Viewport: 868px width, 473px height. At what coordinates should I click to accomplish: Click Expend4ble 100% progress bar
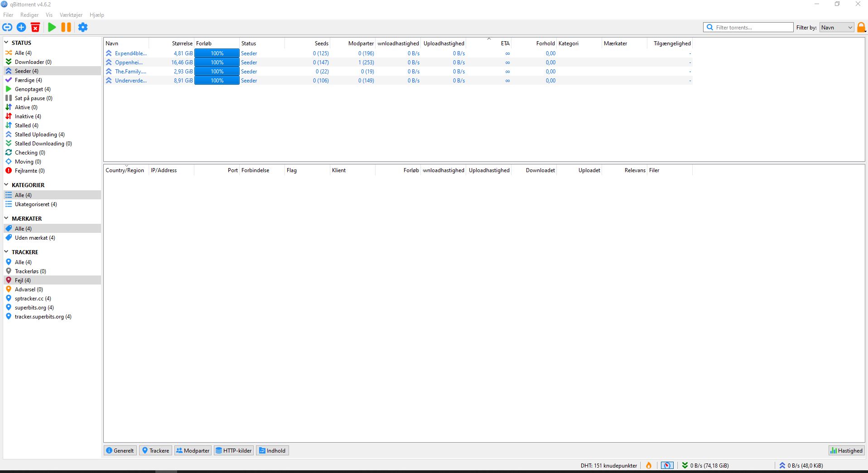point(217,53)
